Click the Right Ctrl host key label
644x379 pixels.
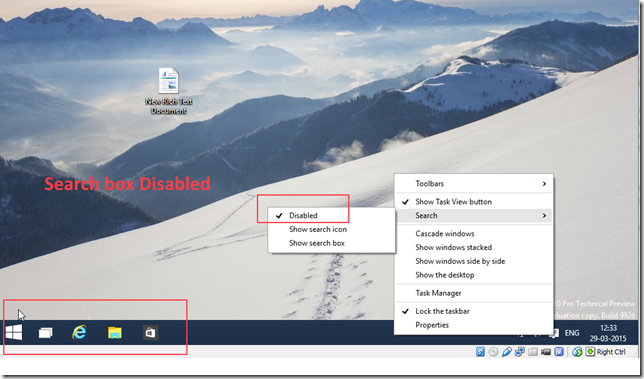611,352
